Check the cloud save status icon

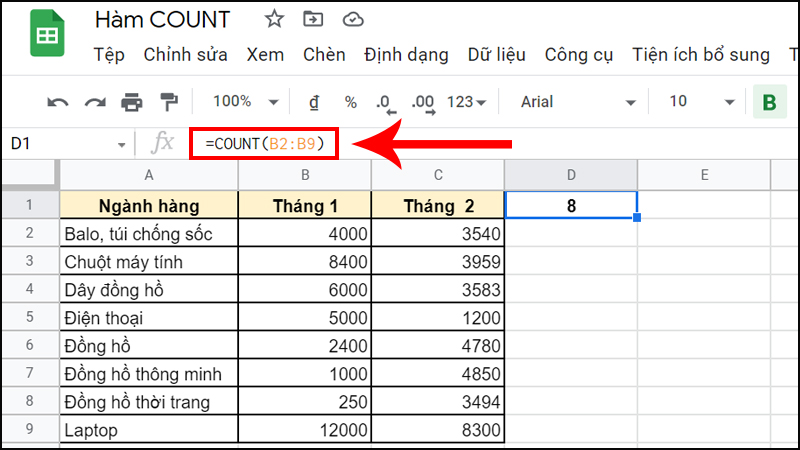353,19
